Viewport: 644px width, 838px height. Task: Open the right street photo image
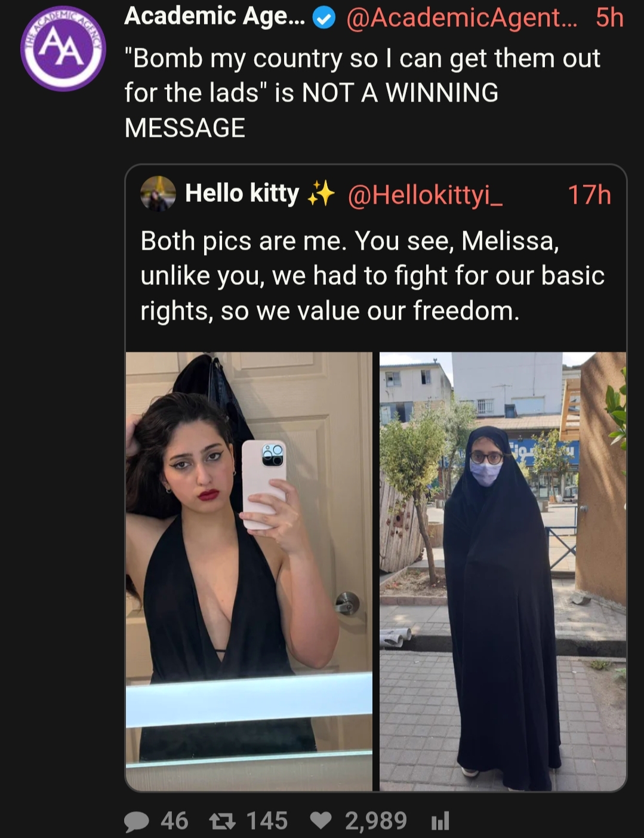point(503,572)
